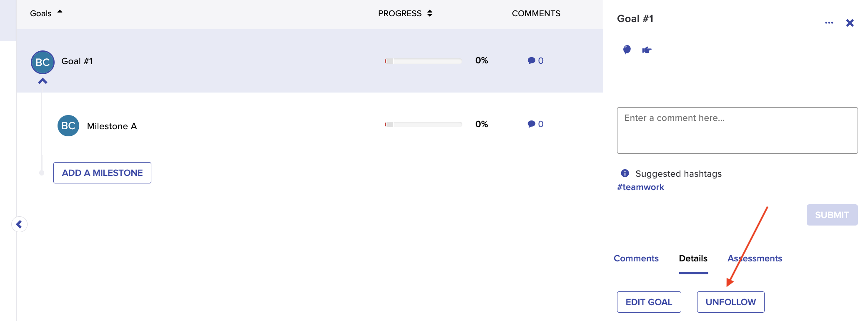This screenshot has width=868, height=321.
Task: Click the balloon celebrate icon
Action: coord(627,50)
